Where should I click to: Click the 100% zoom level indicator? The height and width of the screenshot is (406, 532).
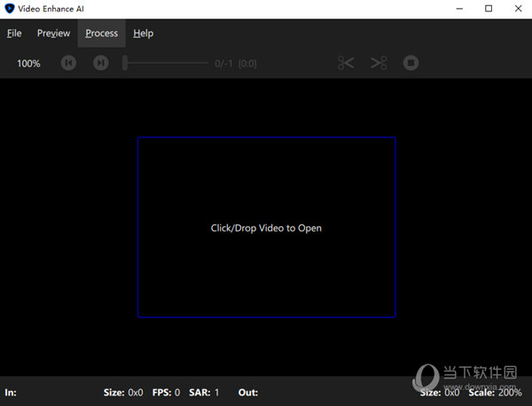(28, 64)
